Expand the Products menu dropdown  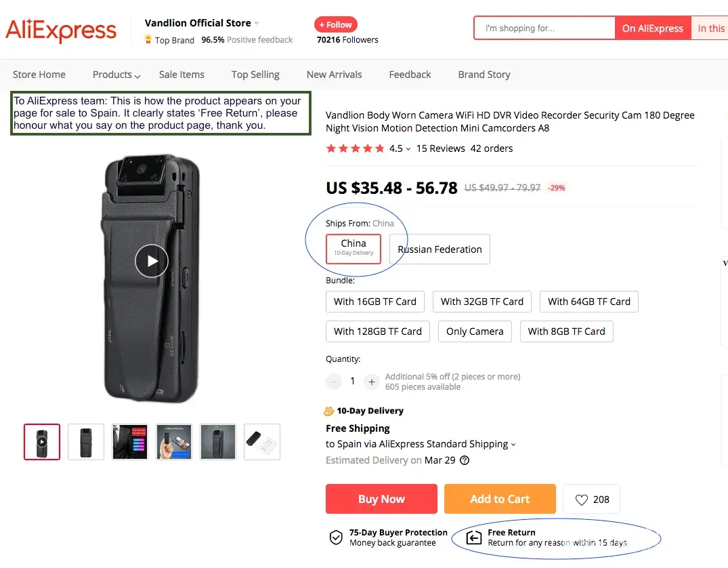pos(116,75)
